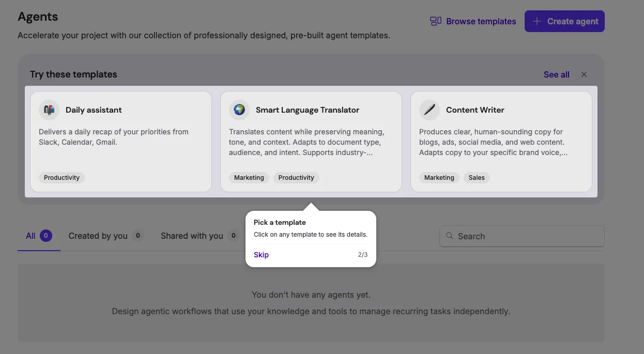This screenshot has height=354, width=644.
Task: Click the Productivity tag on Smart Language Translator
Action: tap(296, 177)
